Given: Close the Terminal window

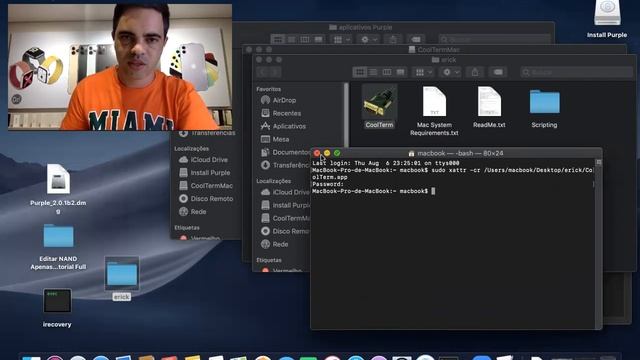Looking at the screenshot, I should coord(317,153).
